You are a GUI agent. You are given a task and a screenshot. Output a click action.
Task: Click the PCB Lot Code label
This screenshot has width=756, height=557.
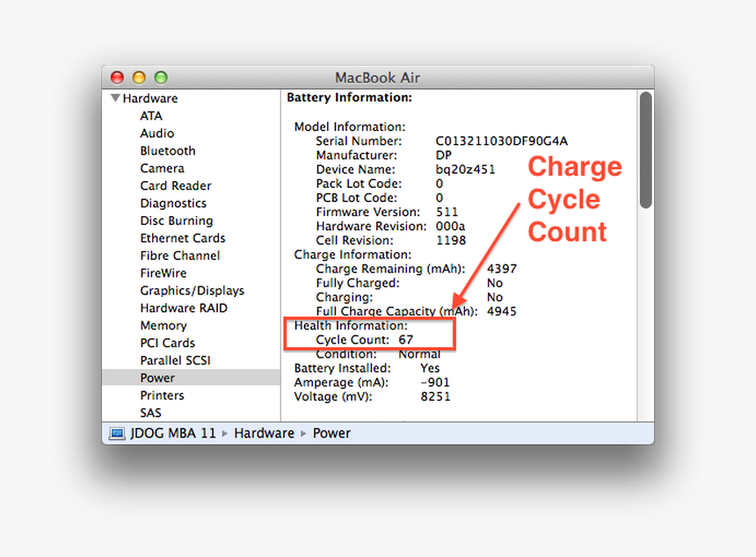point(356,198)
